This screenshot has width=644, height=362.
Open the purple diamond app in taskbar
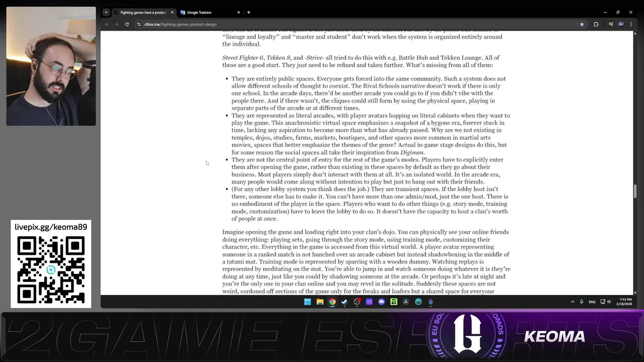pos(431,302)
